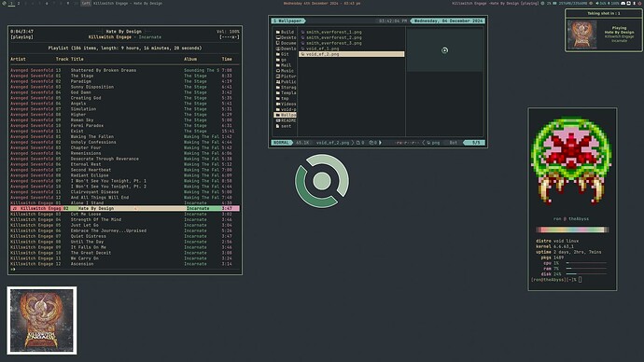Open the Videos folder entry
Viewport: 644px width, 362px height.
pyautogui.click(x=285, y=104)
